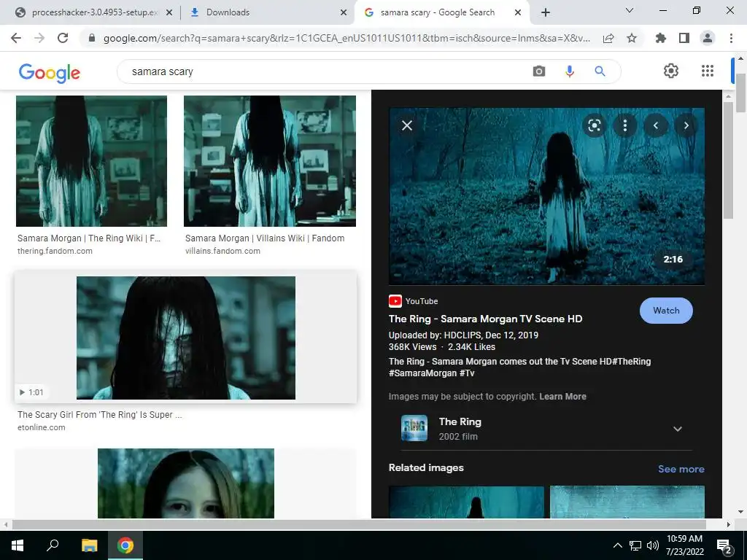Image resolution: width=747 pixels, height=560 pixels.
Task: Click the preview panel vertical scrollbar
Action: pos(728,162)
